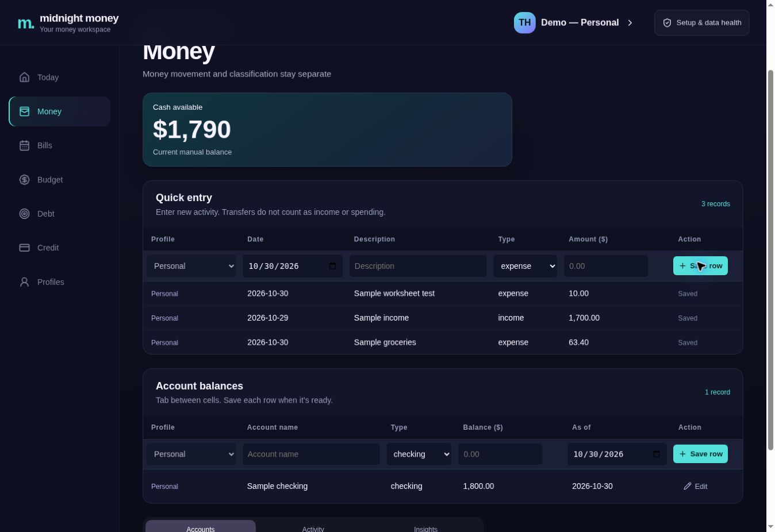The image size is (775, 532).
Task: Expand the Quick entry Profile dropdown
Action: (x=191, y=266)
